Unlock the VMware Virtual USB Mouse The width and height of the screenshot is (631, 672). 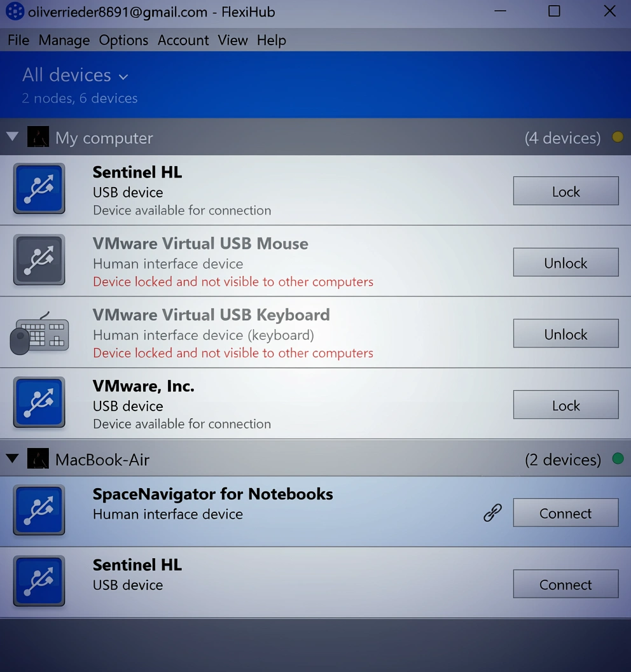pos(565,263)
